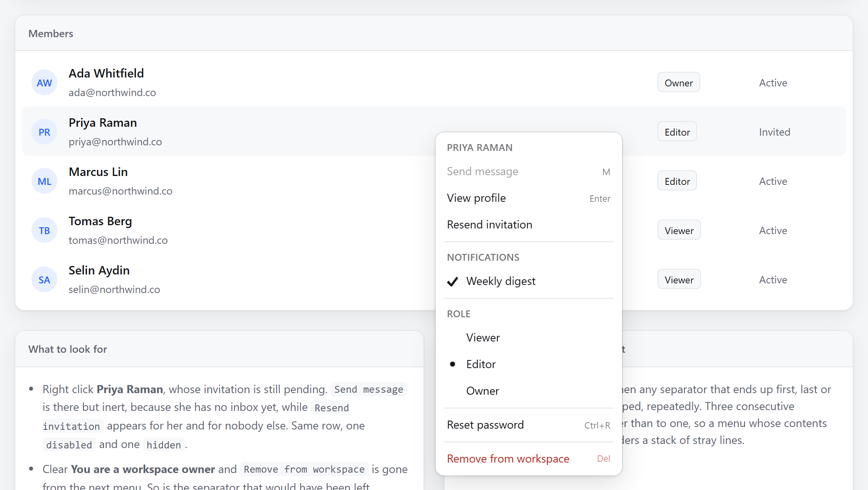The height and width of the screenshot is (490, 868).
Task: Click the PRIYA RAMAN menu header label
Action: [480, 148]
